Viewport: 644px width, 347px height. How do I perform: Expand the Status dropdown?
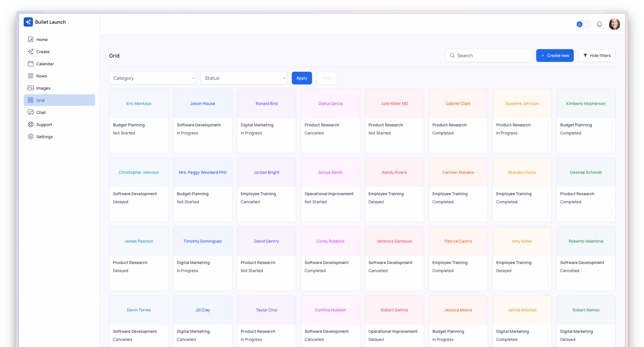click(244, 78)
